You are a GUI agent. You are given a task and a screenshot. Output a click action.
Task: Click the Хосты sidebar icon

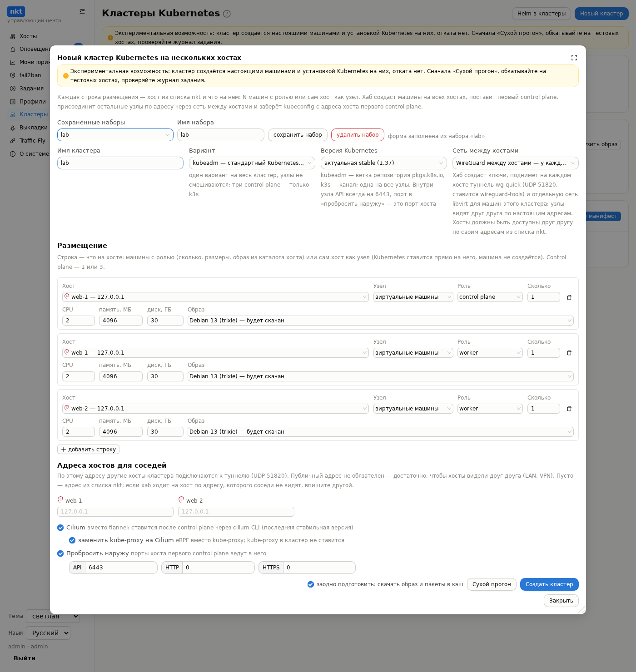[x=13, y=36]
